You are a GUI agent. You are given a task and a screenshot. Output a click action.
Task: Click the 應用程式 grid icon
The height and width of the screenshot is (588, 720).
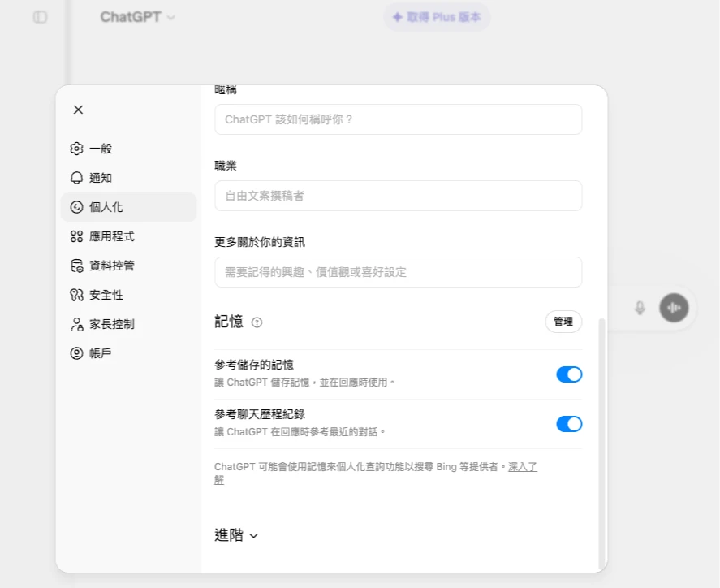tap(77, 236)
